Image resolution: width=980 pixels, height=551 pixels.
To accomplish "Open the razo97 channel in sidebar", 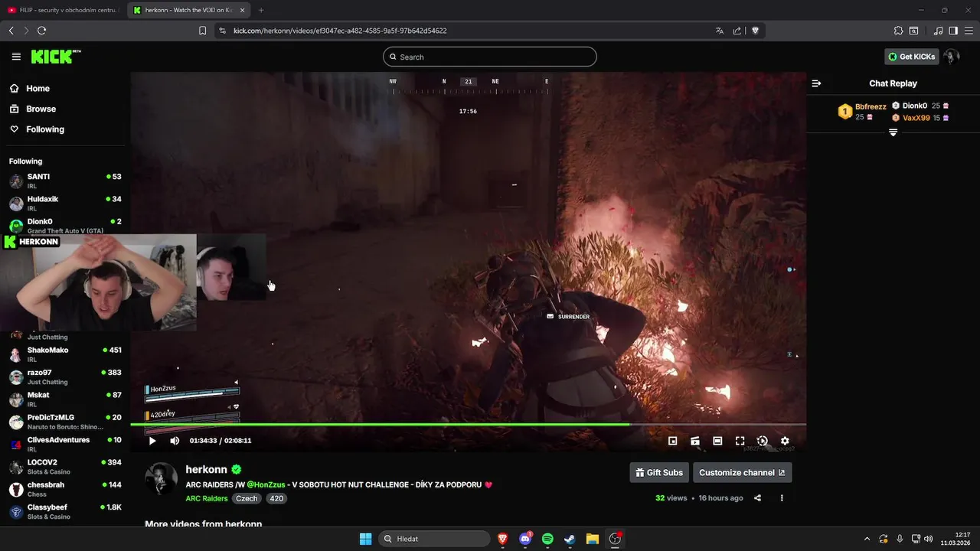I will pos(65,377).
